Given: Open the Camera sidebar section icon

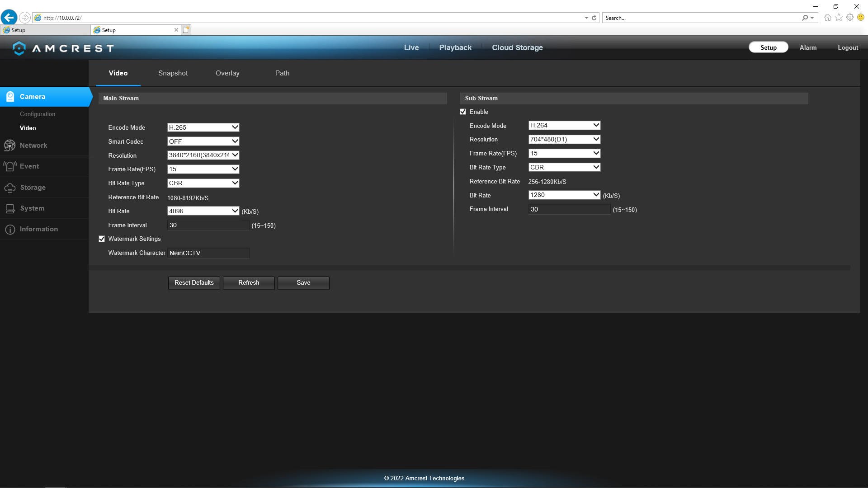Looking at the screenshot, I should pos(10,97).
